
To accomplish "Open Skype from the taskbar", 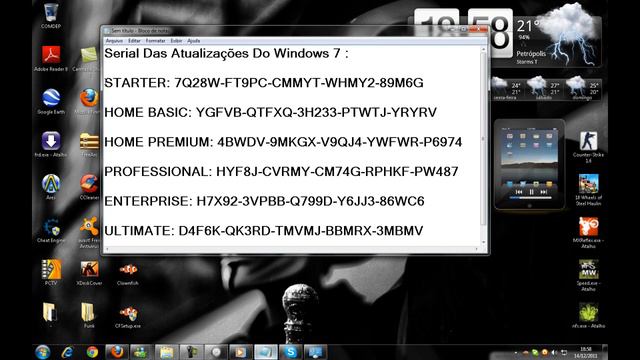I will (x=290, y=352).
